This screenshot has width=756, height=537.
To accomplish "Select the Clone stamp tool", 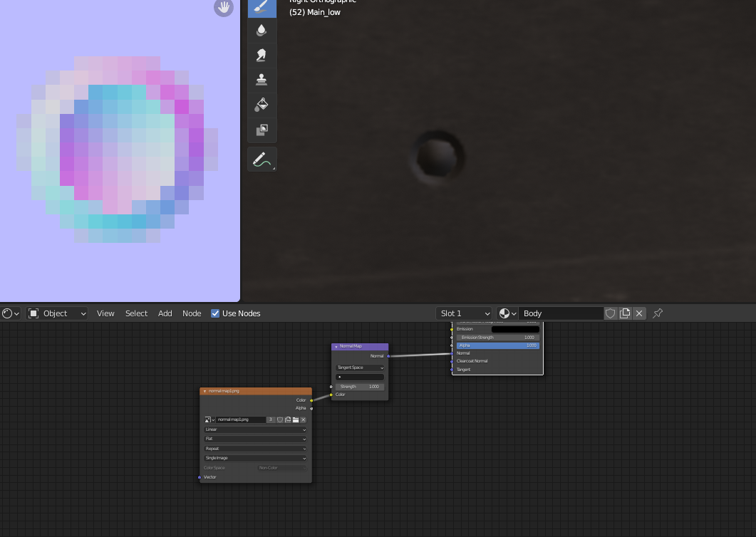I will tap(262, 79).
